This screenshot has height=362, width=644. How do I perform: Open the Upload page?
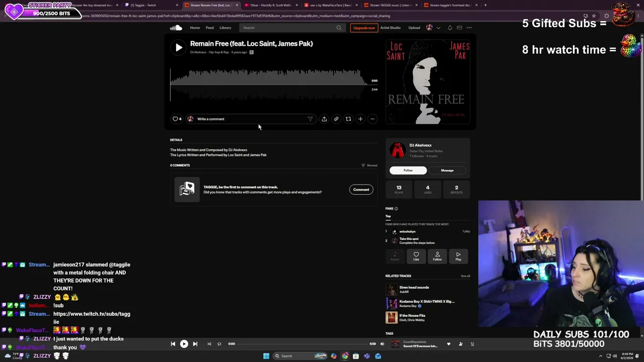414,28
